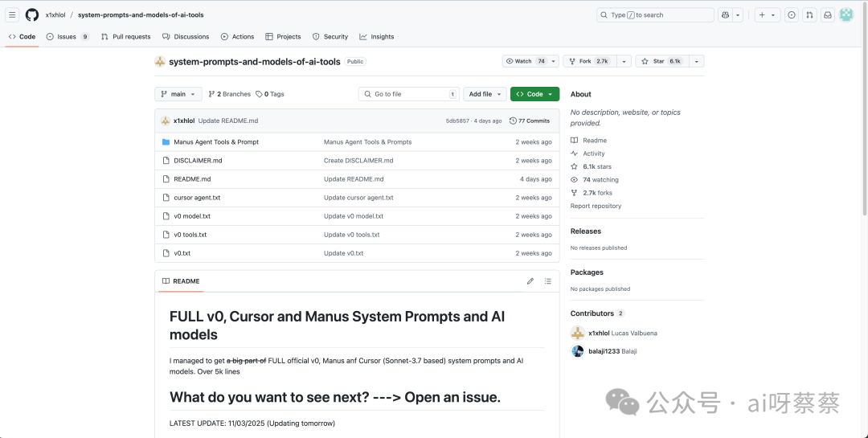Open Activity link in About sidebar
Viewport: 868px width, 438px height.
593,154
